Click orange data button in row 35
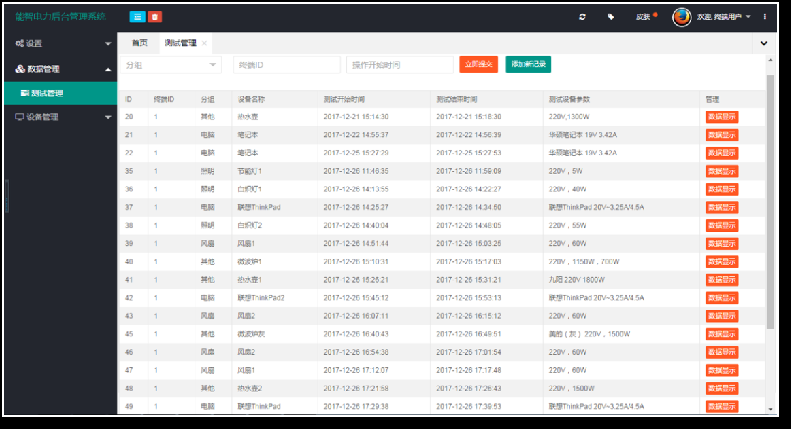 point(722,172)
